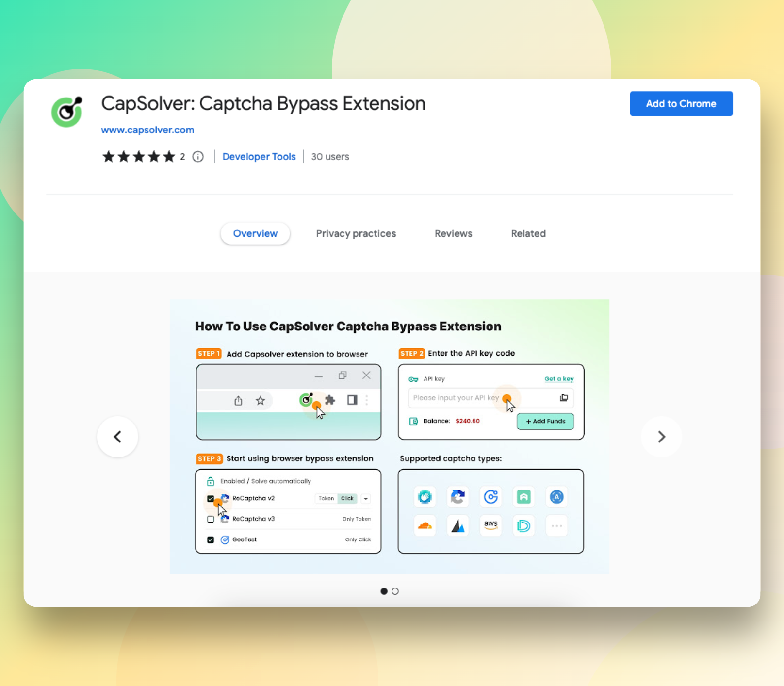The height and width of the screenshot is (686, 784).
Task: Click the Add to Chrome button
Action: tap(681, 103)
